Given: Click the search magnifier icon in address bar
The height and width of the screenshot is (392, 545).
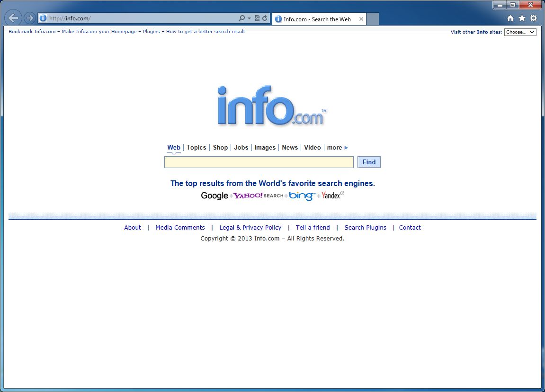Looking at the screenshot, I should (x=241, y=18).
